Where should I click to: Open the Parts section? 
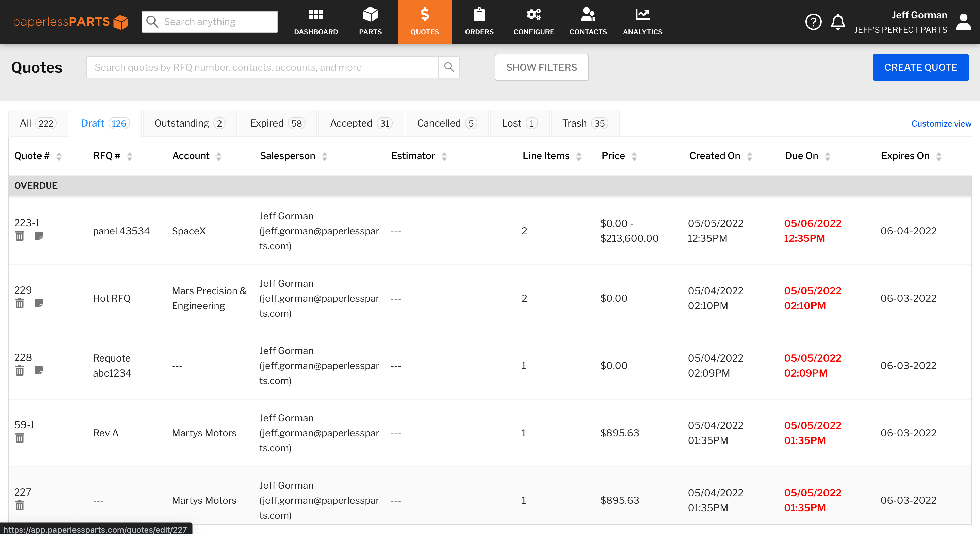coord(370,22)
